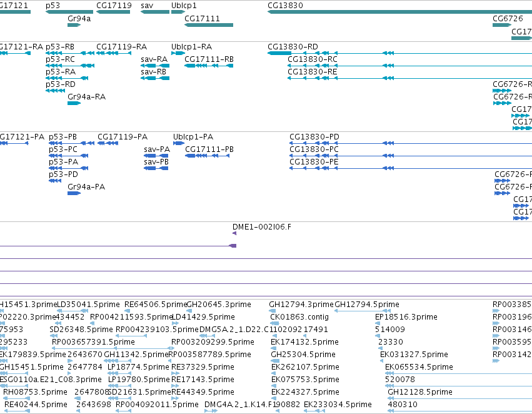Select the 520078 feature label
532x414 pixels.
400,380
